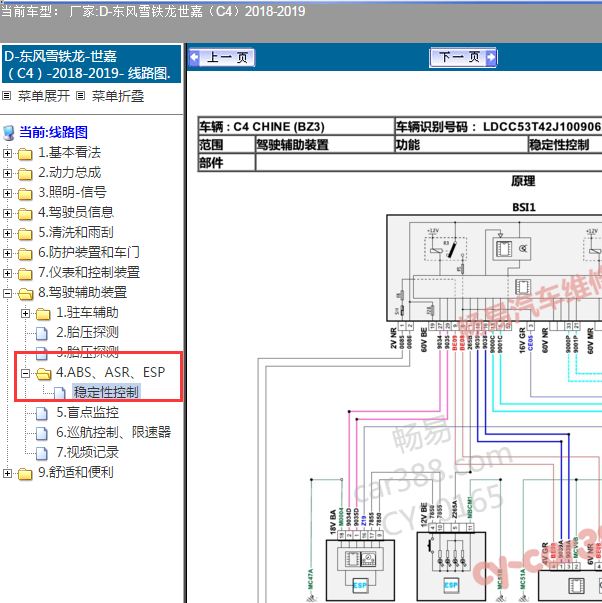The width and height of the screenshot is (602, 603).
Task: Click open folder icon of 8.驾驶辅助装置
Action: tap(25, 294)
